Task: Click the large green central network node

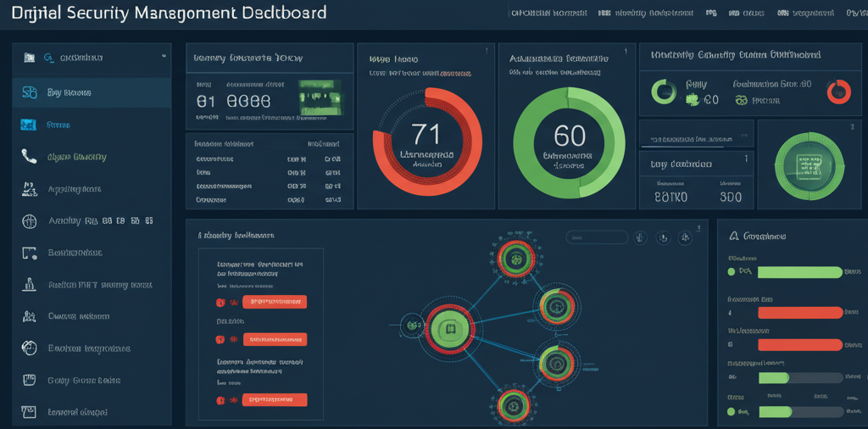Action: pyautogui.click(x=450, y=327)
